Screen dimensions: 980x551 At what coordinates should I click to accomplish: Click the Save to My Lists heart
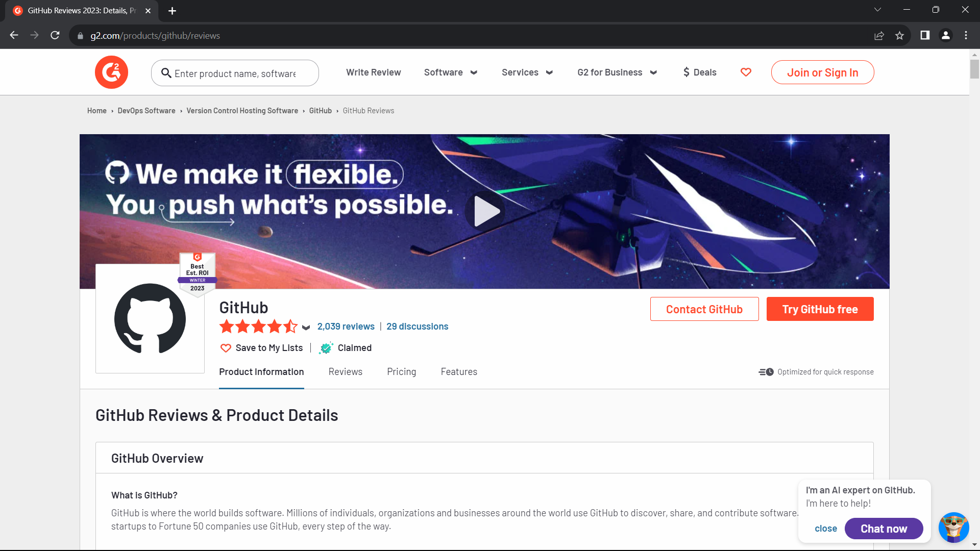pyautogui.click(x=226, y=348)
